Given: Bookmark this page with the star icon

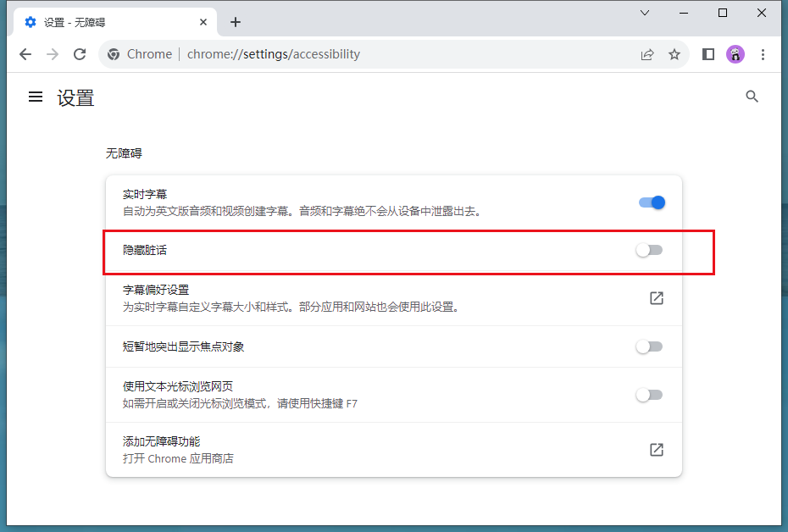Looking at the screenshot, I should tap(674, 54).
